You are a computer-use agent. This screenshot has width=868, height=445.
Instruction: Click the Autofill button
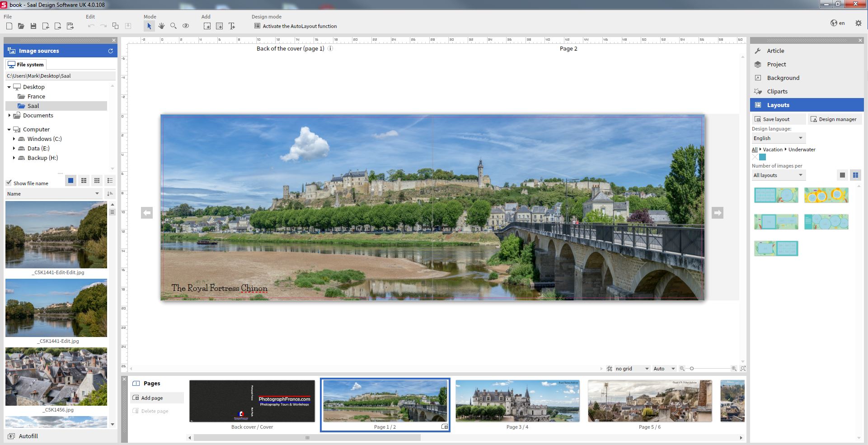tap(23, 436)
